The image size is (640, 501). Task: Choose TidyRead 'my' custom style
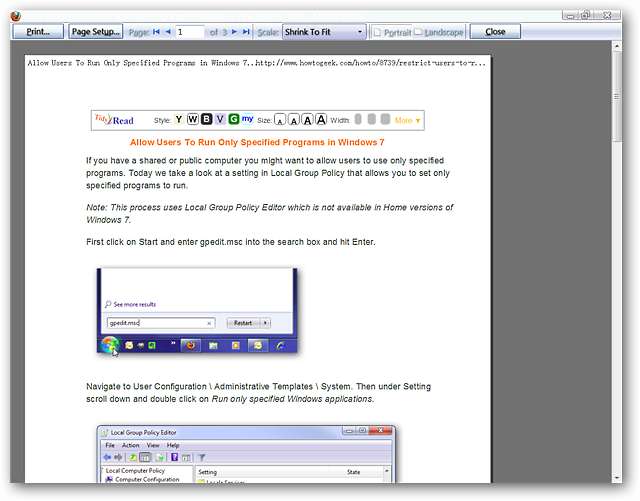point(247,119)
